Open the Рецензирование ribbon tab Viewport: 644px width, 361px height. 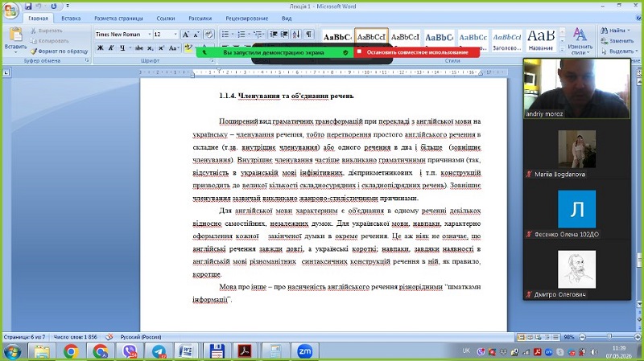tap(247, 18)
